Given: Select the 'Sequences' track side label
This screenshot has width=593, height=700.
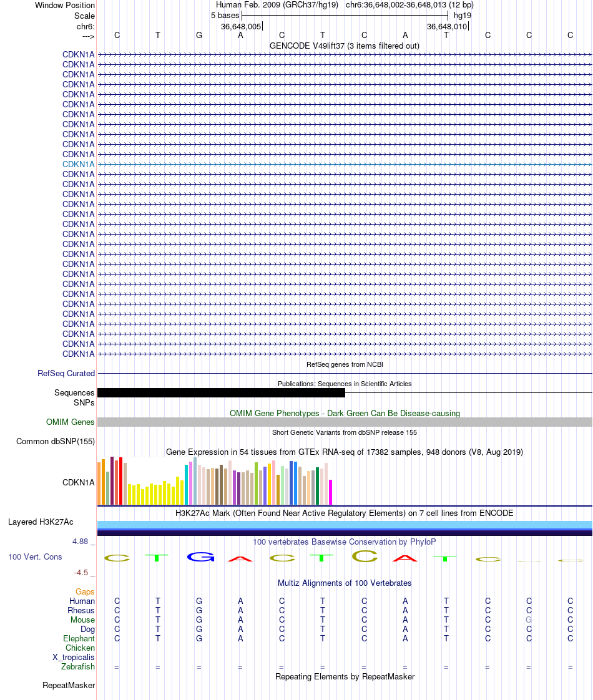Looking at the screenshot, I should [x=74, y=392].
